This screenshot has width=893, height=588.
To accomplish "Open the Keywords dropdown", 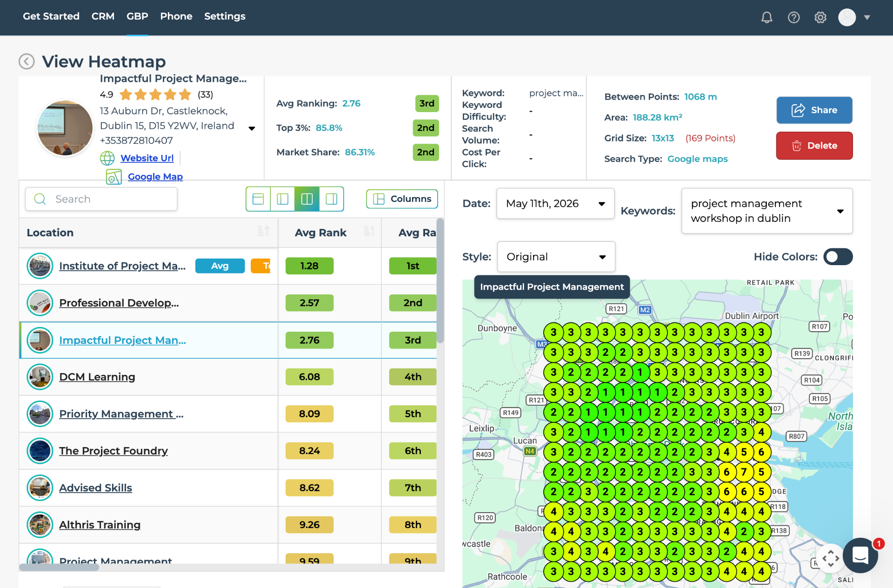I will point(767,211).
